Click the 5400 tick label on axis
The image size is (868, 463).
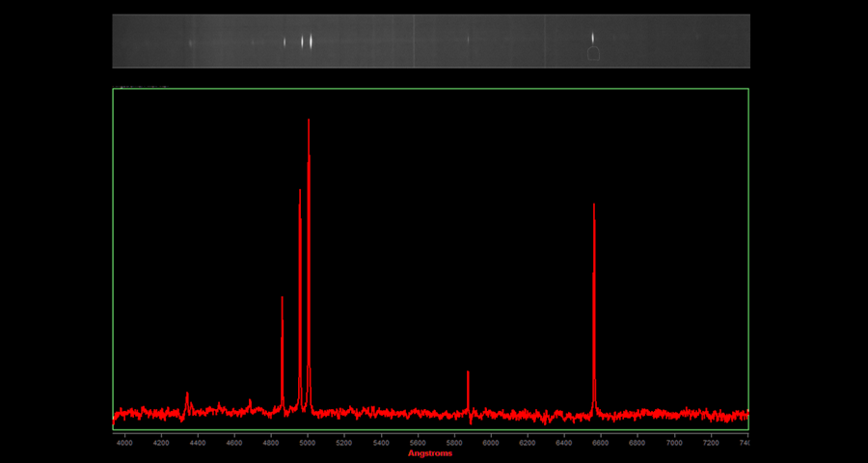(x=381, y=442)
